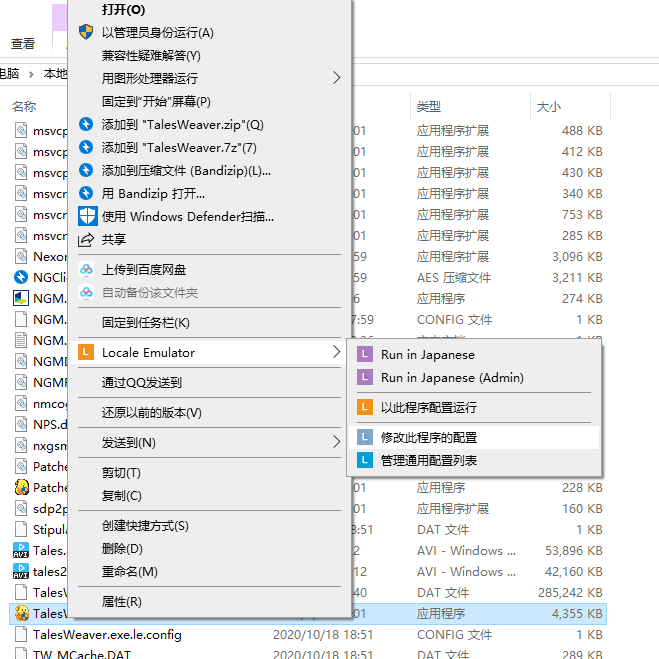Choose 重命名(M) in the context menu

(129, 571)
